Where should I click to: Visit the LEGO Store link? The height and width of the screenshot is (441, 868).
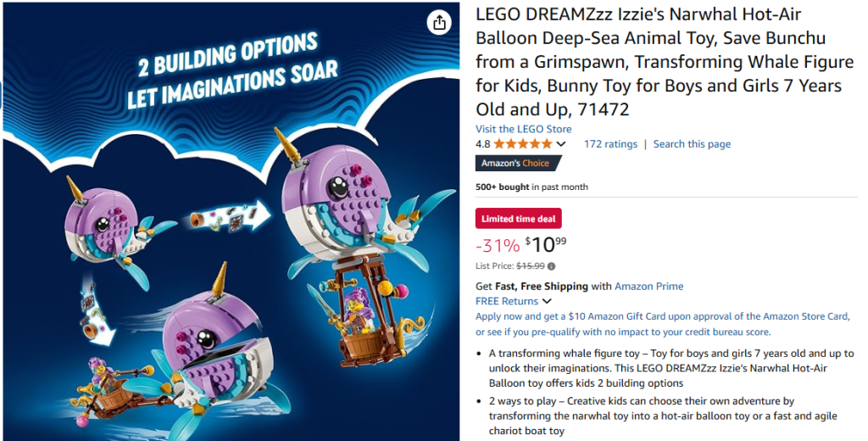click(x=523, y=129)
